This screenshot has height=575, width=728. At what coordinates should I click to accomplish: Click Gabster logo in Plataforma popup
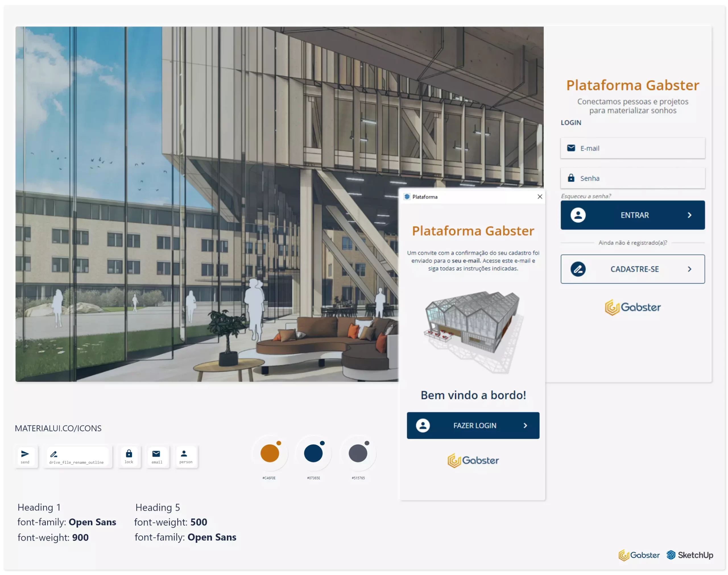[x=473, y=460]
